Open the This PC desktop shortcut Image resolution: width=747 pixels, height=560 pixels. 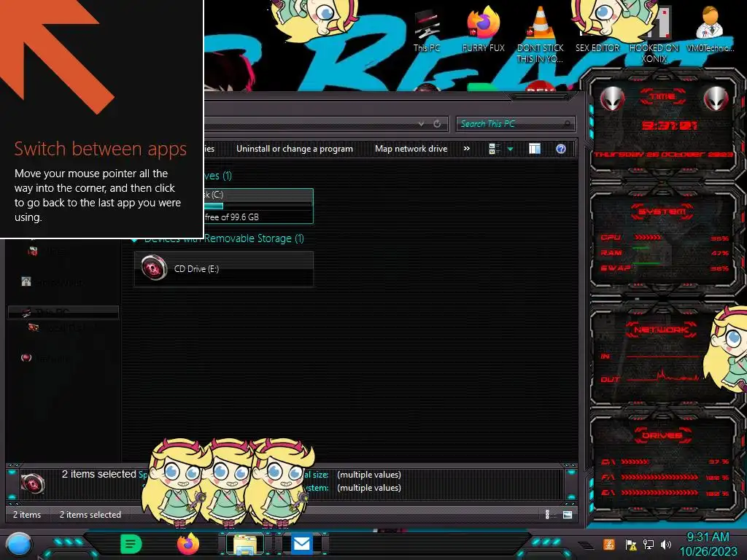pos(427,31)
